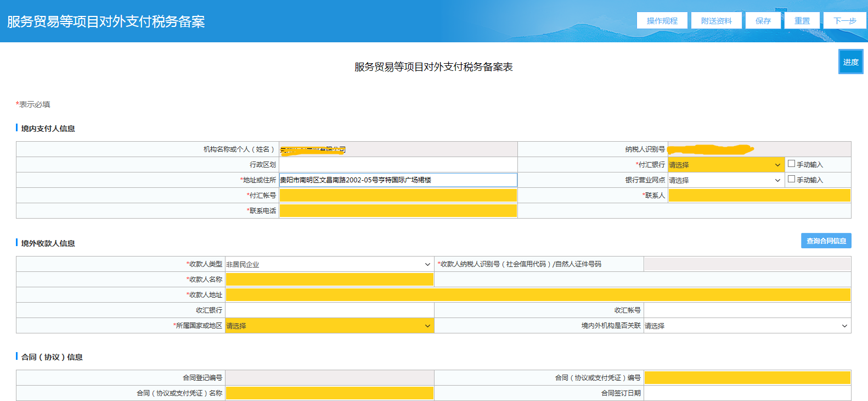Open 境内外机构是否关联 dropdown

[x=746, y=326]
